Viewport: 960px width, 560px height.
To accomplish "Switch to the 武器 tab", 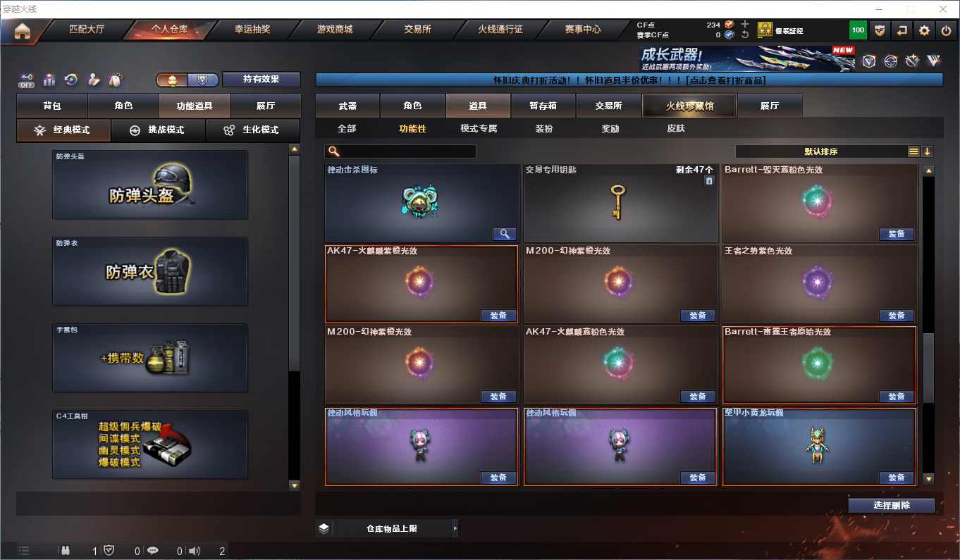I will (347, 106).
